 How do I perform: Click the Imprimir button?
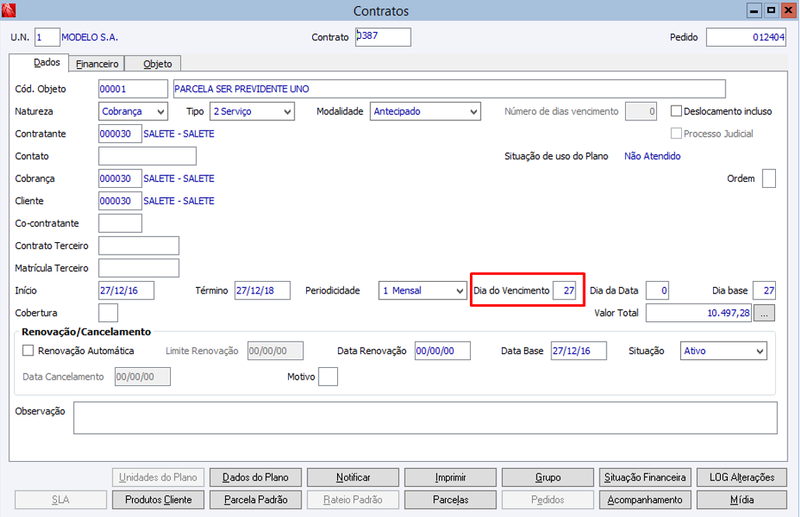(451, 477)
